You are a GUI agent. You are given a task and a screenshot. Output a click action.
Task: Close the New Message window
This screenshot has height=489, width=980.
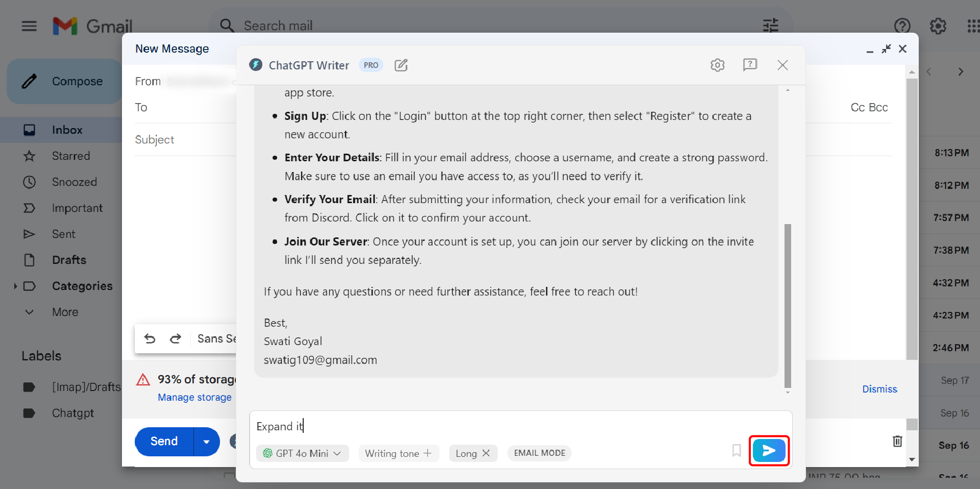(x=902, y=49)
